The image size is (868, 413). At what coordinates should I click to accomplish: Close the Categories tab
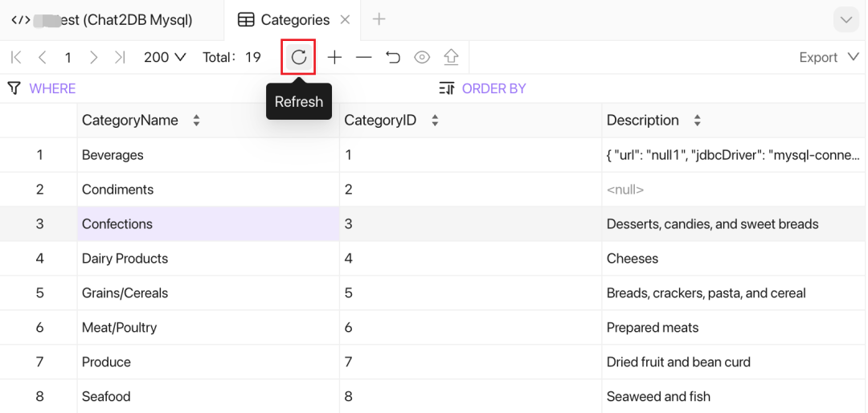[345, 19]
